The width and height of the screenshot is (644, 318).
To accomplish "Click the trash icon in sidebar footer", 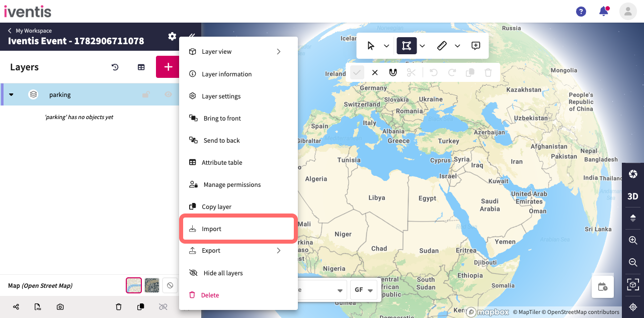I will point(119,306).
